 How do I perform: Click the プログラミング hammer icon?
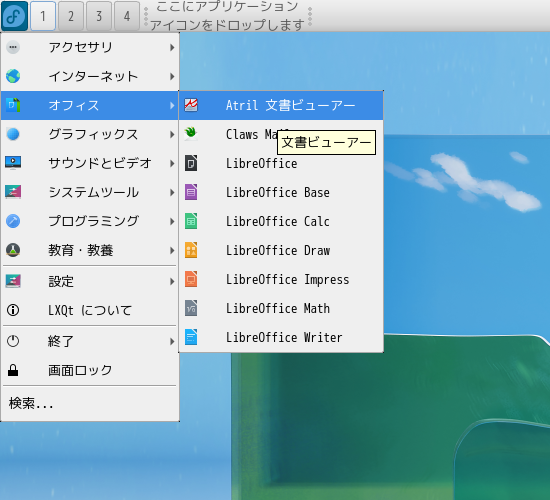(x=13, y=221)
